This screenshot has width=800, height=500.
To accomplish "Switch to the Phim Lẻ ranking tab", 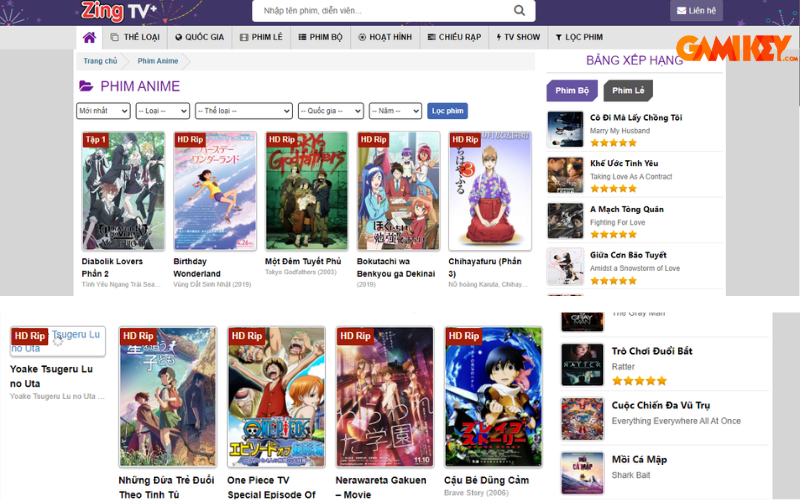I will (x=628, y=91).
